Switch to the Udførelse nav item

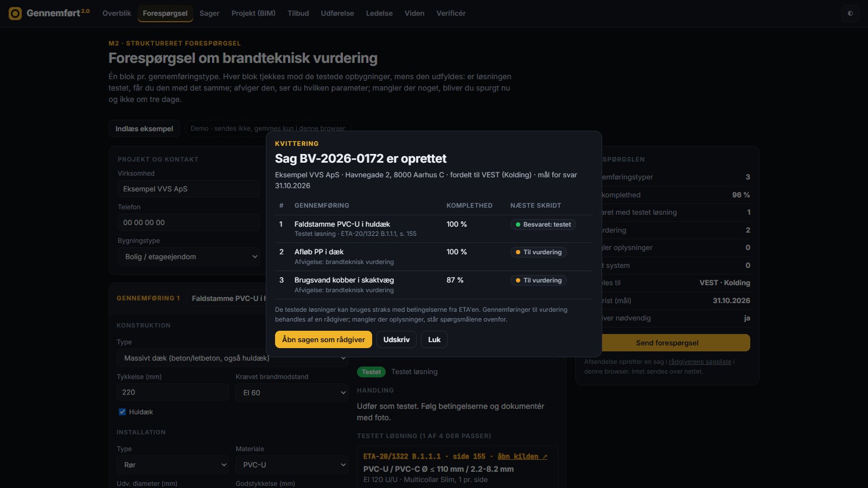point(337,13)
